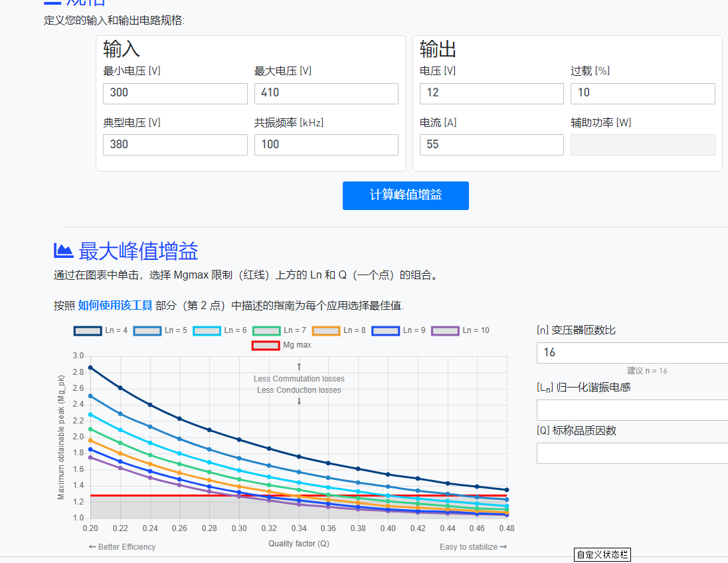
Task: Click the 电流 field showing 55
Action: (492, 145)
